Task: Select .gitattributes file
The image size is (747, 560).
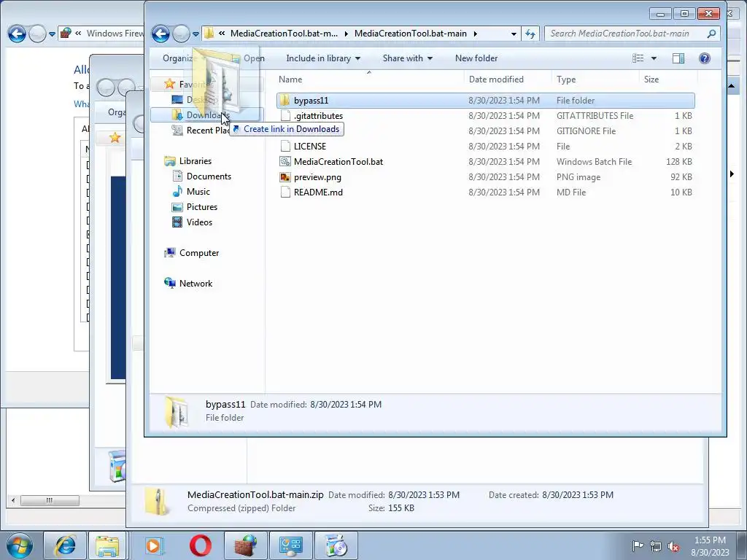Action: coord(318,116)
